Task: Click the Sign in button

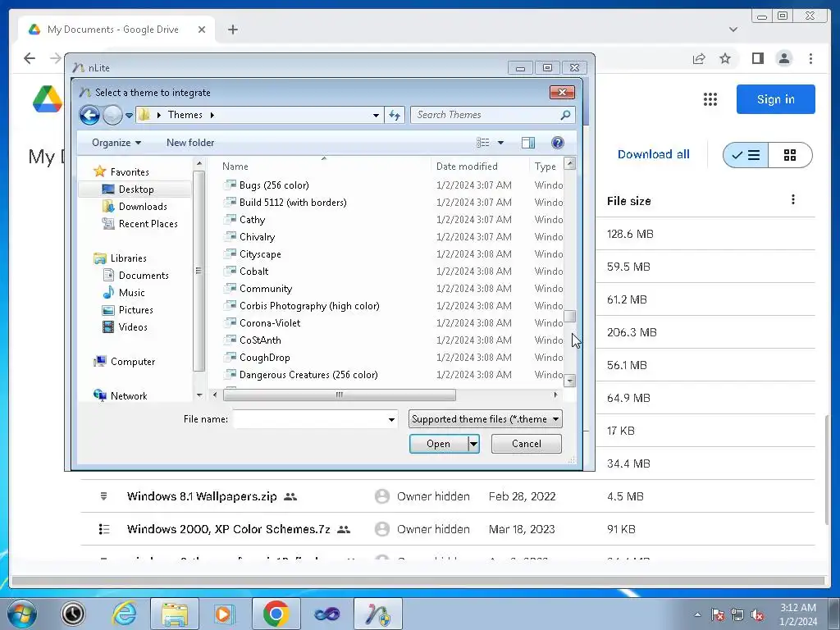Action: tap(775, 99)
